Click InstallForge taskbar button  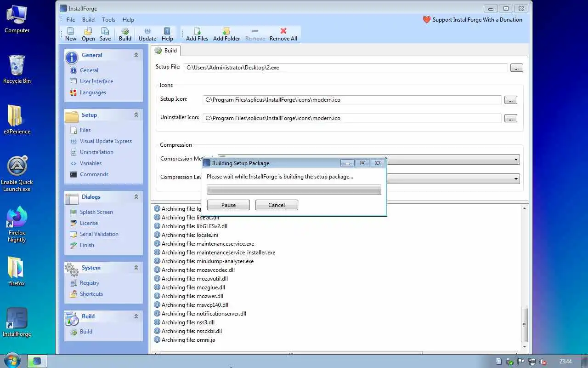(37, 361)
